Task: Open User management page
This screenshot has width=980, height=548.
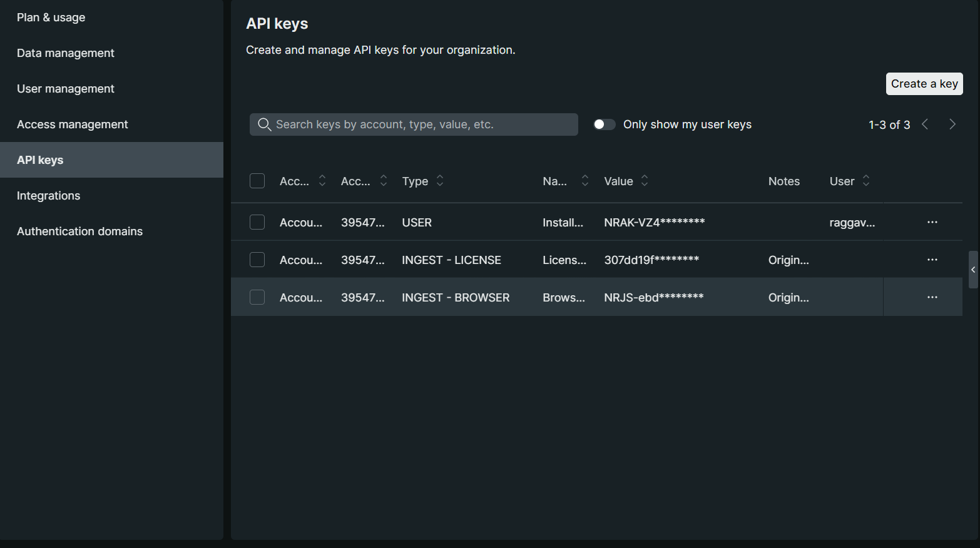Action: coord(65,89)
